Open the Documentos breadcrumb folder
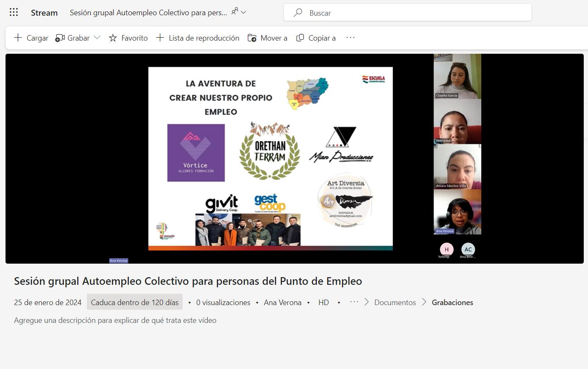The height and width of the screenshot is (369, 588). tap(395, 303)
